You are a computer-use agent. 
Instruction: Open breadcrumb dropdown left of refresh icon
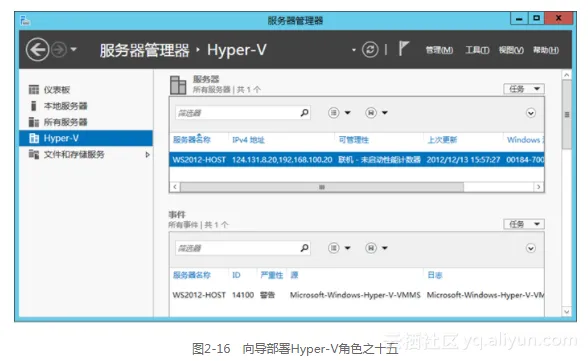click(x=353, y=50)
